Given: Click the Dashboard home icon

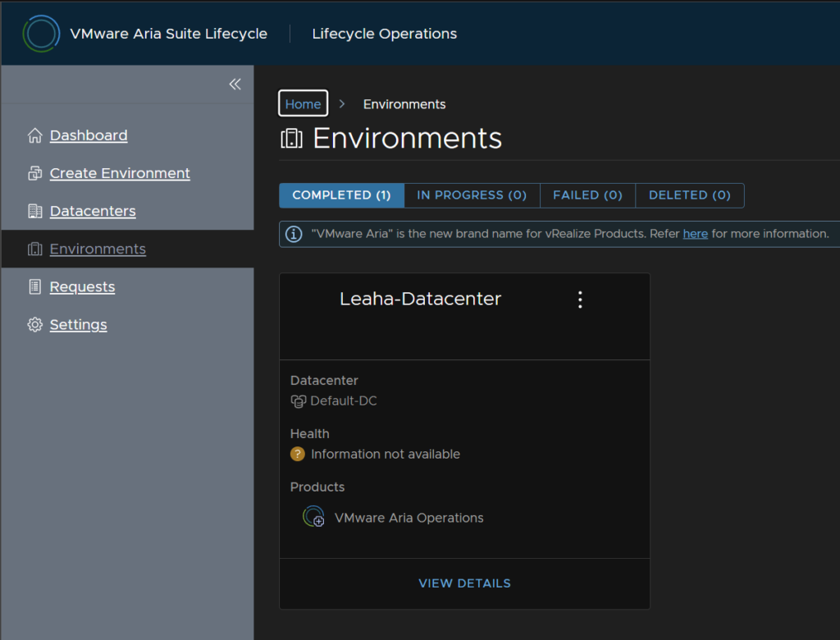Looking at the screenshot, I should (34, 135).
